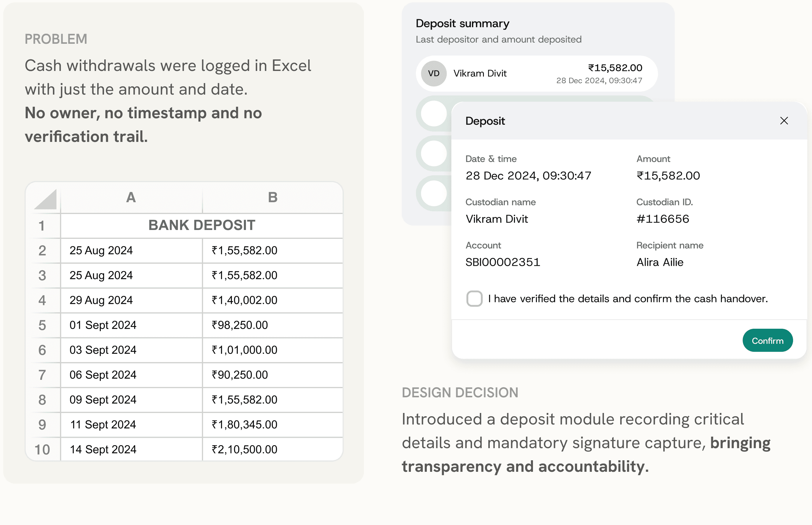Check the cash handover verification checkbox
Image resolution: width=812 pixels, height=525 pixels.
point(474,299)
